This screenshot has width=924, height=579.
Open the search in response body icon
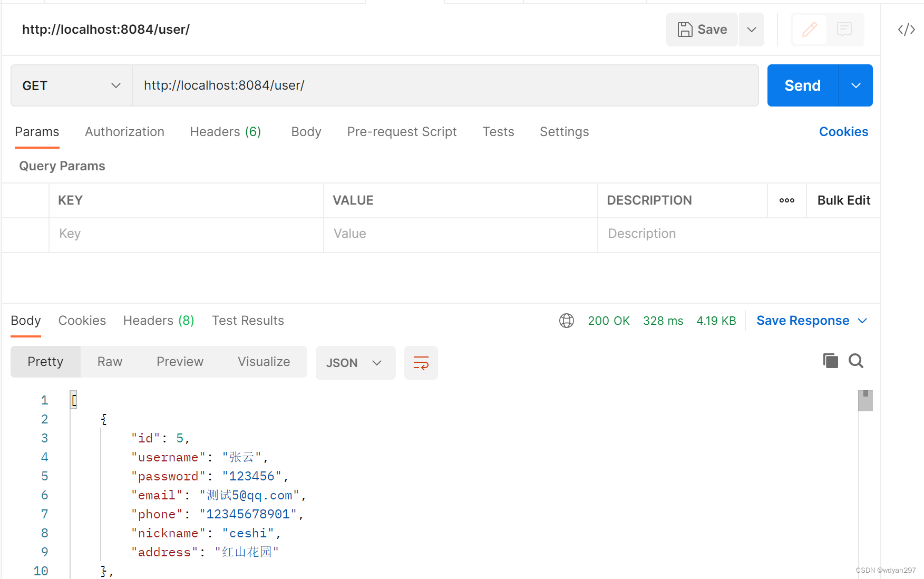855,361
